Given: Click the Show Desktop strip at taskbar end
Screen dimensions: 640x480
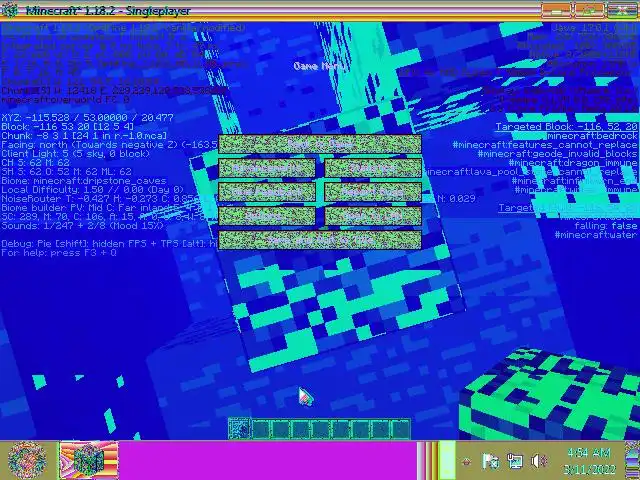Looking at the screenshot, I should point(632,460).
